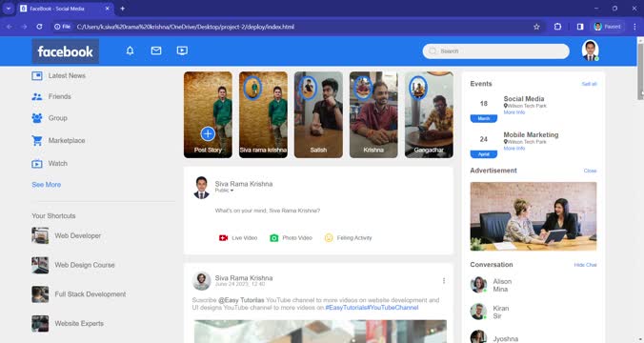Click the Marketplace cart icon
This screenshot has width=644, height=343.
click(37, 140)
